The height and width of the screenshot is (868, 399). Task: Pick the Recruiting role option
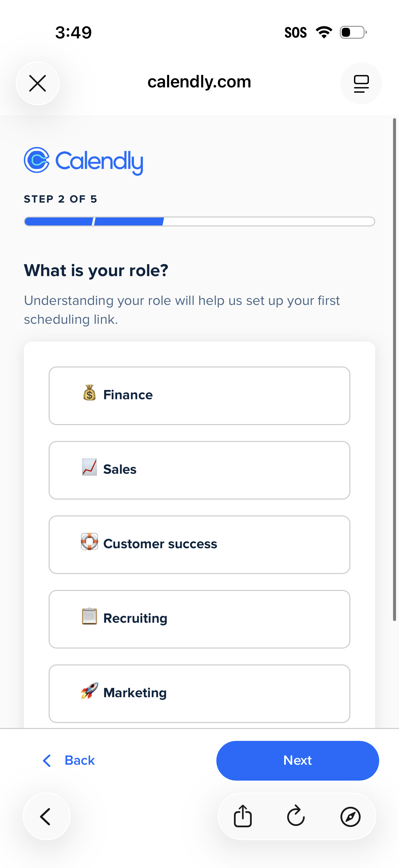(x=199, y=619)
